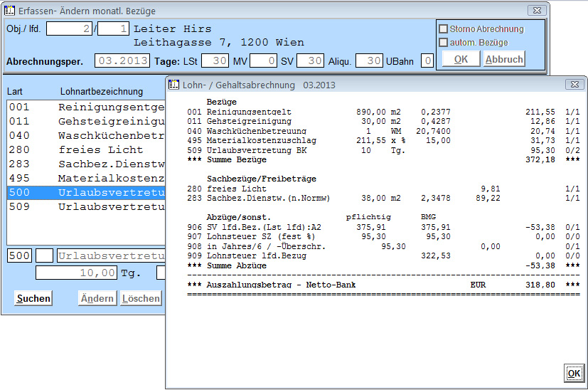Screen dimensions: 588x390
Task: Click the 908 in Jahres/6 line
Action: [383, 246]
